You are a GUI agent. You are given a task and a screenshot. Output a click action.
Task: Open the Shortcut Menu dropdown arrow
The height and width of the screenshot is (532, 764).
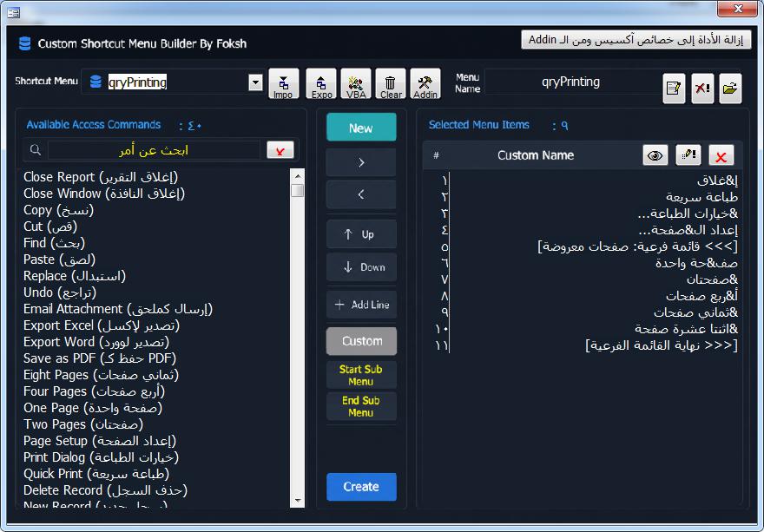[x=255, y=82]
